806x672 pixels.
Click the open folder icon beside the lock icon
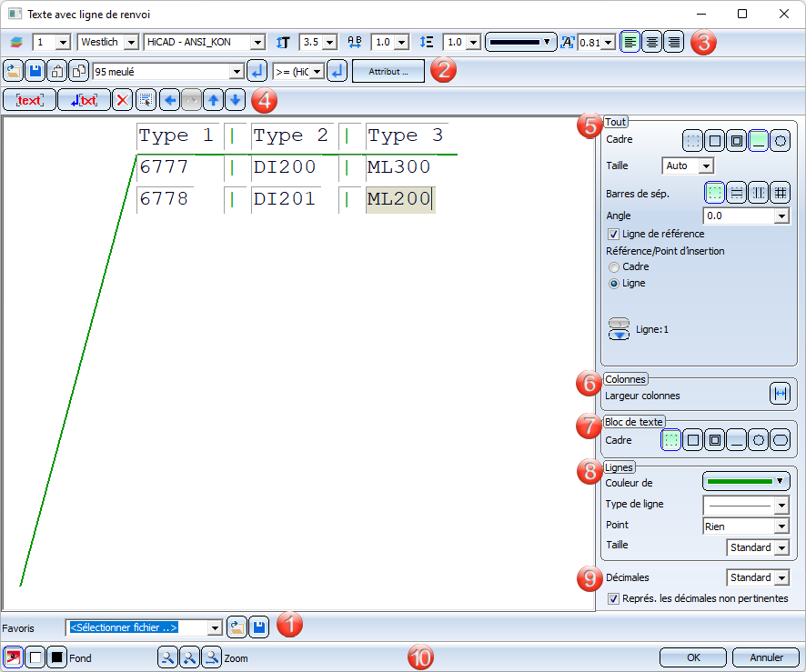pos(14,71)
